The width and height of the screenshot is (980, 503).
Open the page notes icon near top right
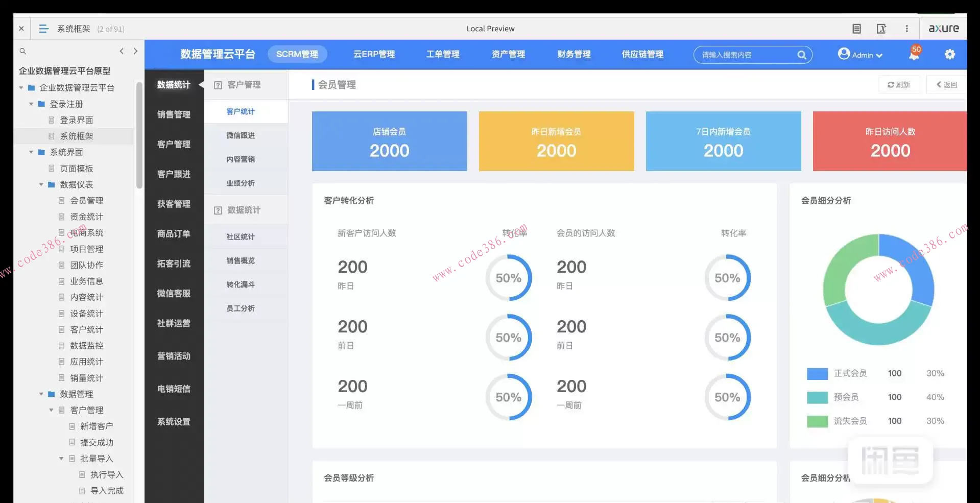click(x=856, y=29)
